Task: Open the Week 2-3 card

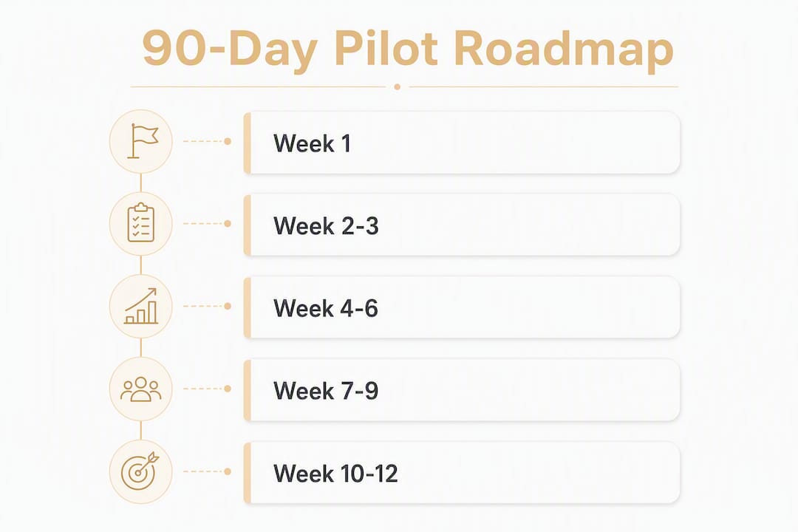Action: tap(462, 225)
